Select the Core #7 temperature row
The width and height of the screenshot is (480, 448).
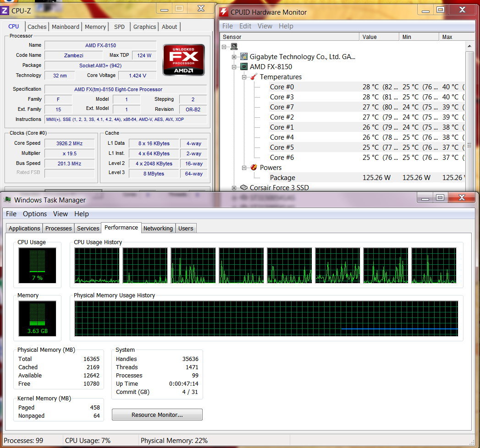[367, 107]
